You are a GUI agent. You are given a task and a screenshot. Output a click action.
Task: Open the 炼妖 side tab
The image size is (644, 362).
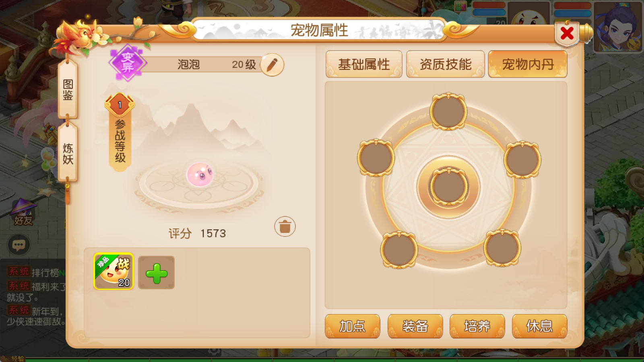coord(68,153)
